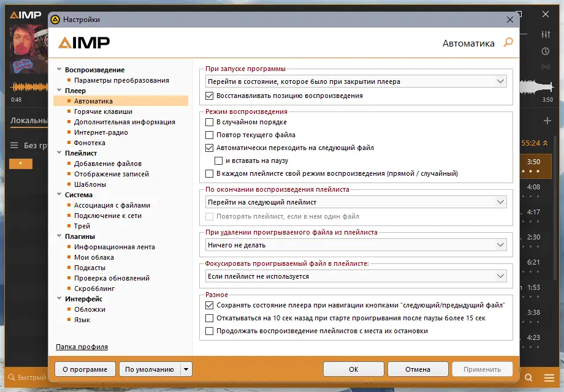564x392 pixels.
Task: Collapse the Плеер tree node
Action: 59,90
